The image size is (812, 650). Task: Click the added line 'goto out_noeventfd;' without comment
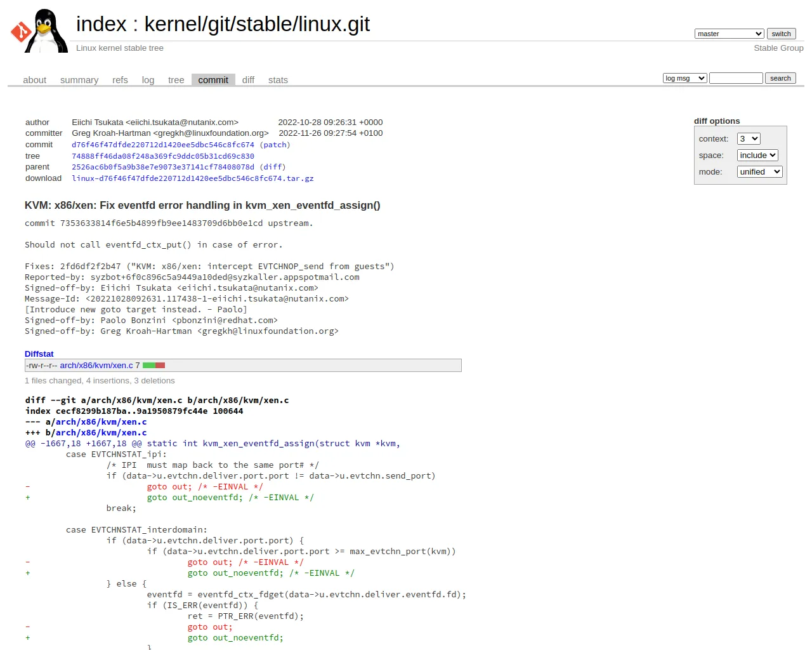[x=235, y=638]
